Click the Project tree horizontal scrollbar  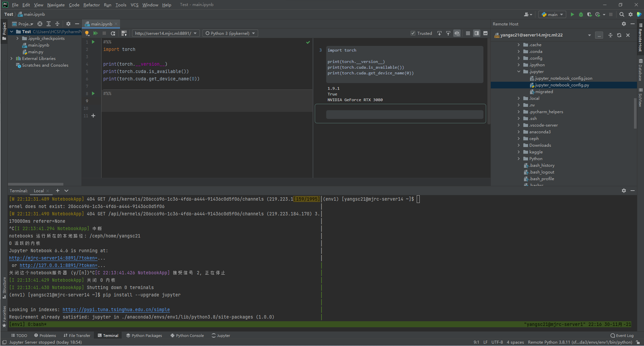(36, 184)
